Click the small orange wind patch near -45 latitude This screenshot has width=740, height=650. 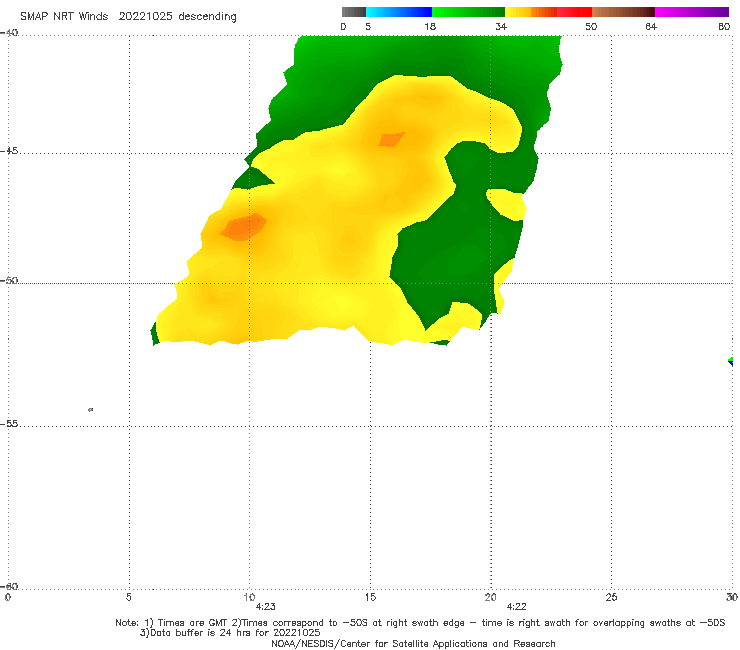392,140
